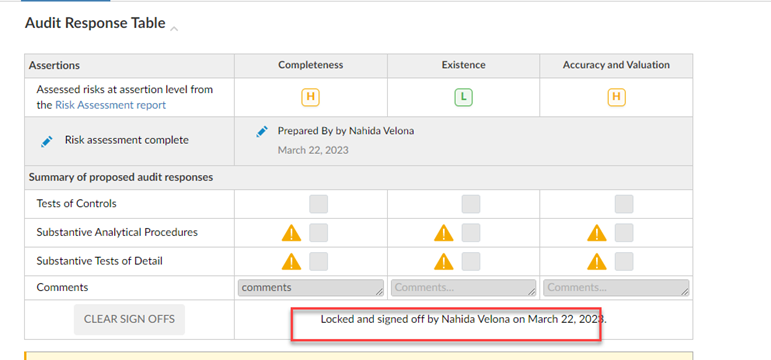Screen dimensions: 771x360
Task: Click the Substantive Analytical Procedures row label
Action: [117, 232]
